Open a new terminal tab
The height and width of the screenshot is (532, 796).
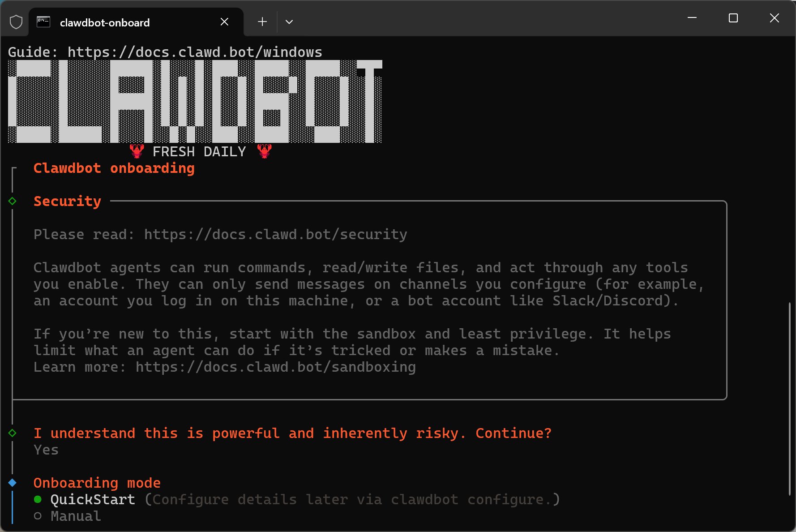262,21
